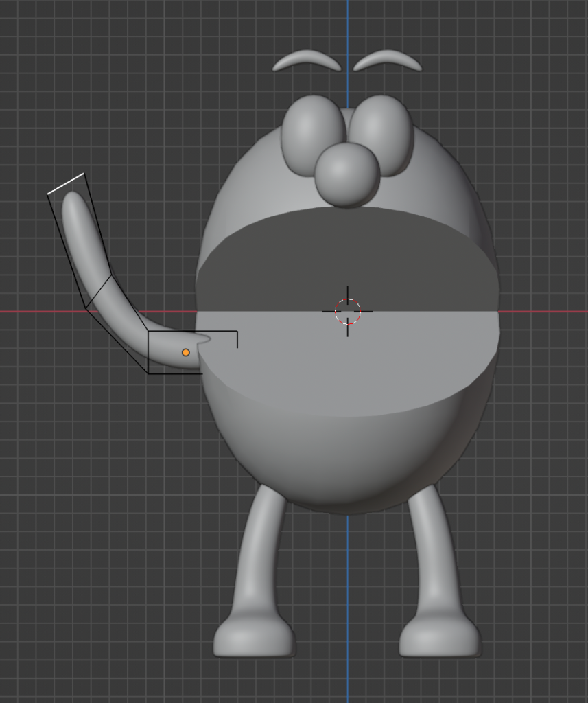Click the 3D cursor crosshair
The height and width of the screenshot is (703, 588).
(x=348, y=311)
